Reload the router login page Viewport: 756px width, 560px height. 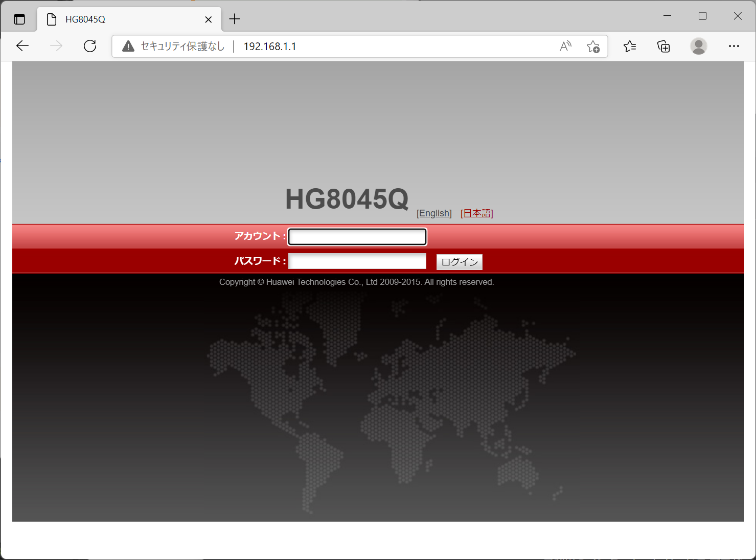click(90, 46)
